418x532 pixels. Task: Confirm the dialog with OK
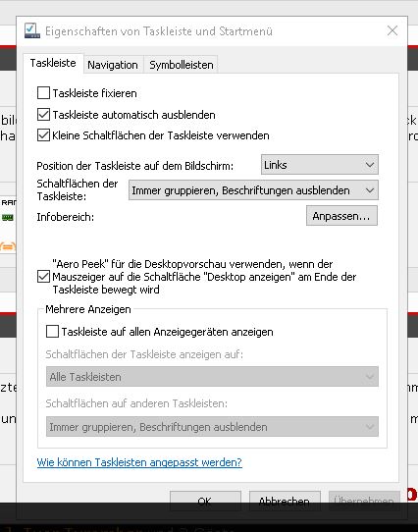pyautogui.click(x=205, y=501)
